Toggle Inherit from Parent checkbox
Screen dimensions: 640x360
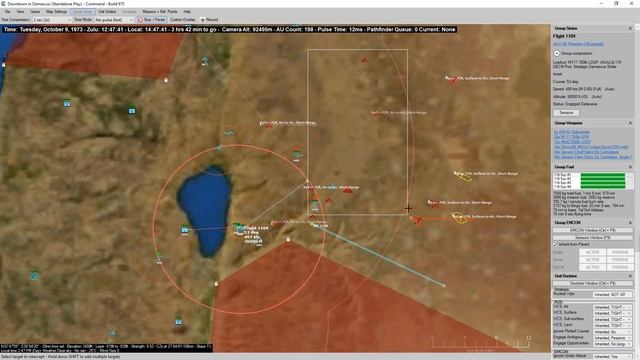point(555,244)
